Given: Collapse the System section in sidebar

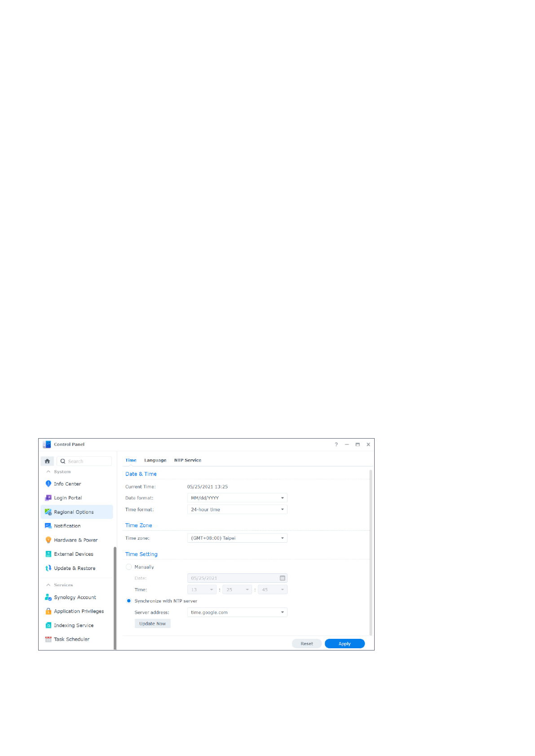Looking at the screenshot, I should click(49, 472).
